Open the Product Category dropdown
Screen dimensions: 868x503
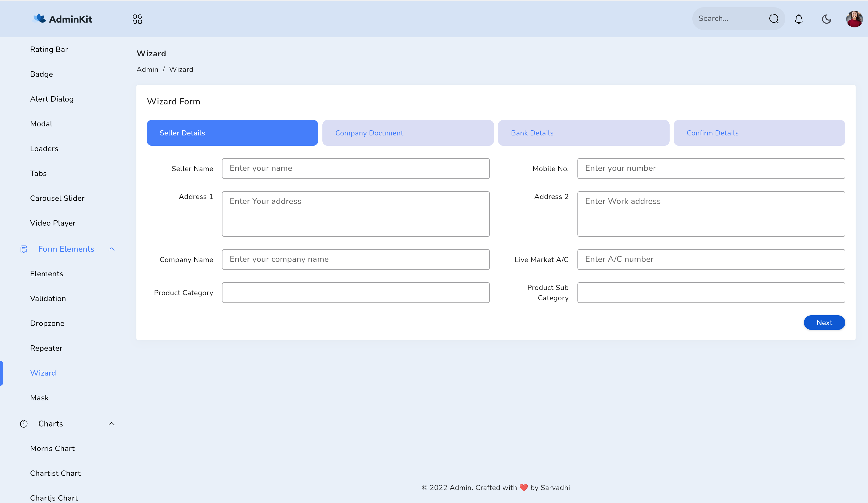356,293
